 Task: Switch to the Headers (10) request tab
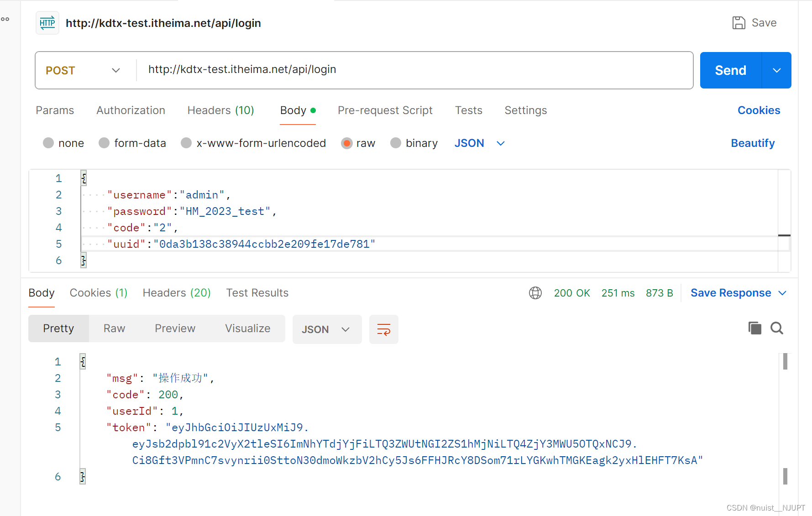coord(220,110)
